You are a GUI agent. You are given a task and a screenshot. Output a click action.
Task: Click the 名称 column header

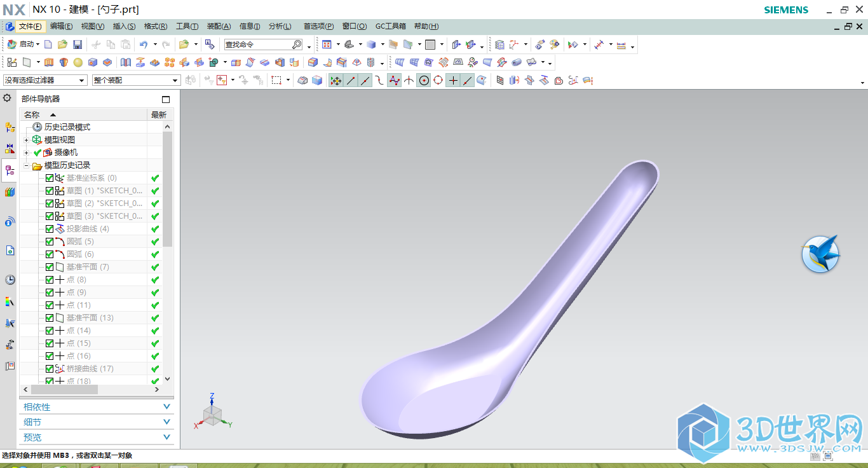click(83, 114)
